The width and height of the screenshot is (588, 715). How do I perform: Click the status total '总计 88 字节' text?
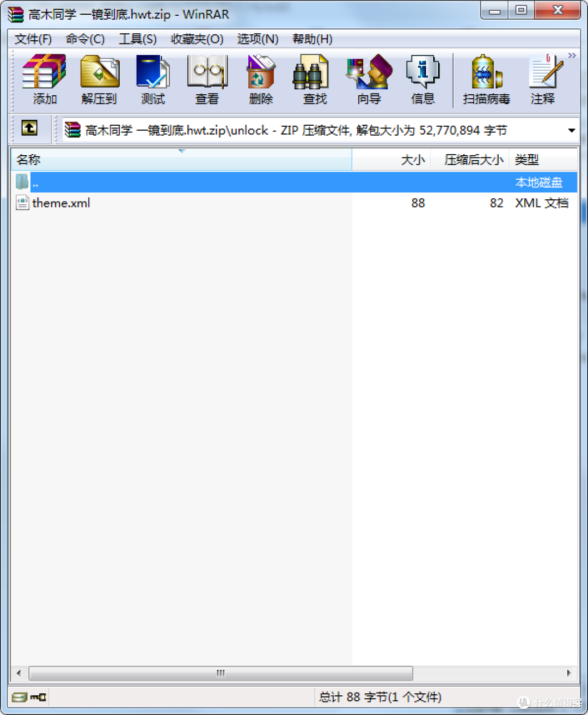[x=379, y=697]
